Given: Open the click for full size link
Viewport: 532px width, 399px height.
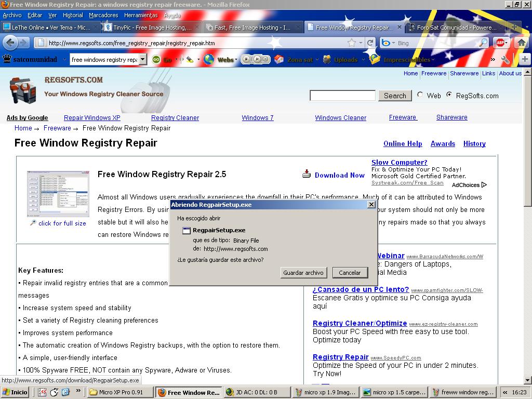Looking at the screenshot, I should click(62, 223).
